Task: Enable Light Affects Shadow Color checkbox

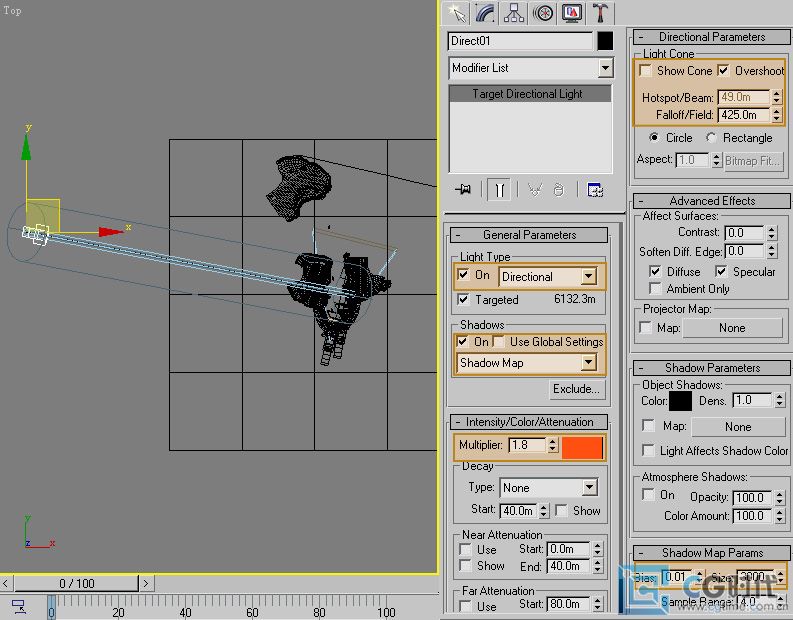Action: (x=648, y=450)
